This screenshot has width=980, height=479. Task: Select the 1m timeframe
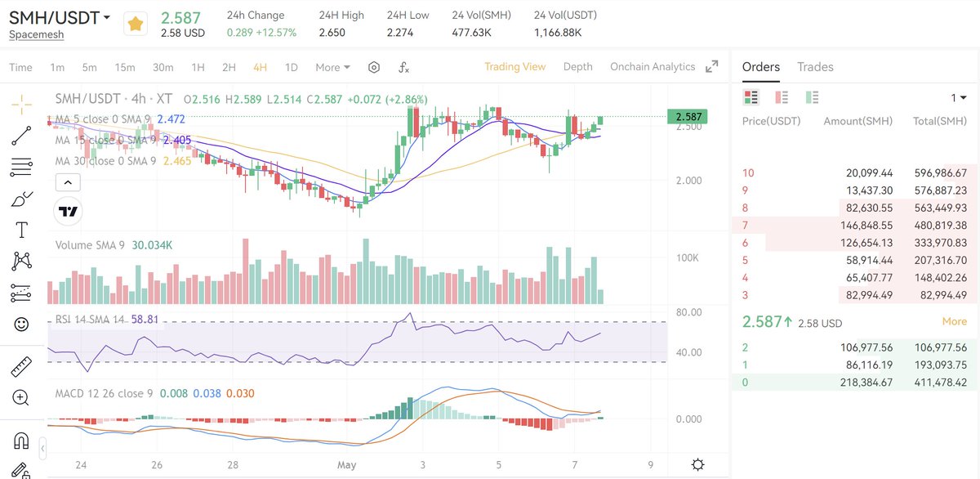[x=57, y=67]
